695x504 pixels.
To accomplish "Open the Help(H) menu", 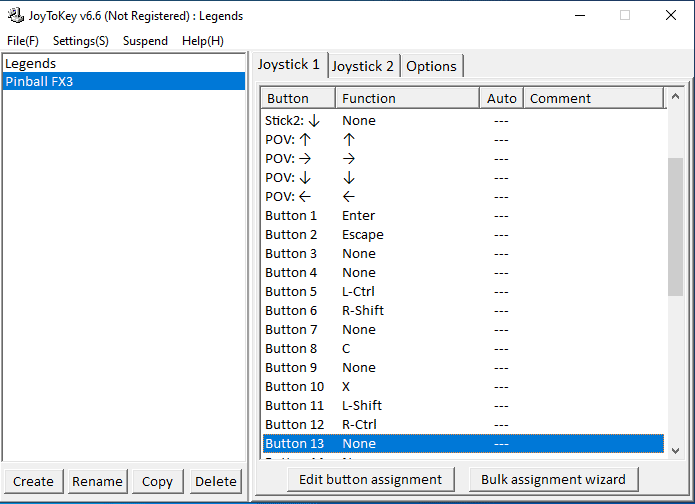I will [x=203, y=41].
